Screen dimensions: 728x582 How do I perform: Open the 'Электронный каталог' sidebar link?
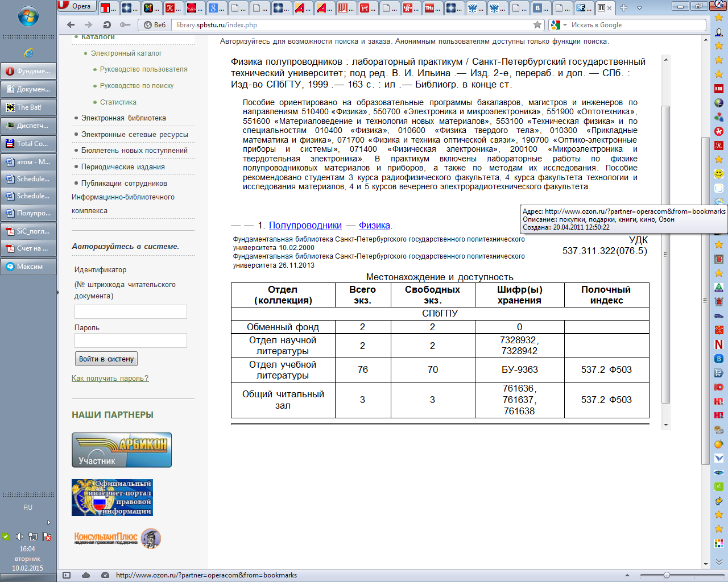[126, 53]
